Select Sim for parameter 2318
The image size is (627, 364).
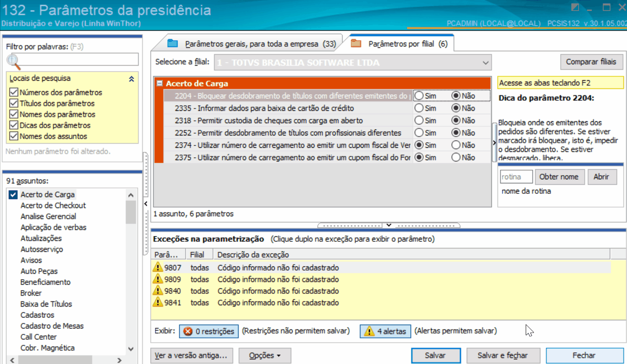tap(419, 120)
